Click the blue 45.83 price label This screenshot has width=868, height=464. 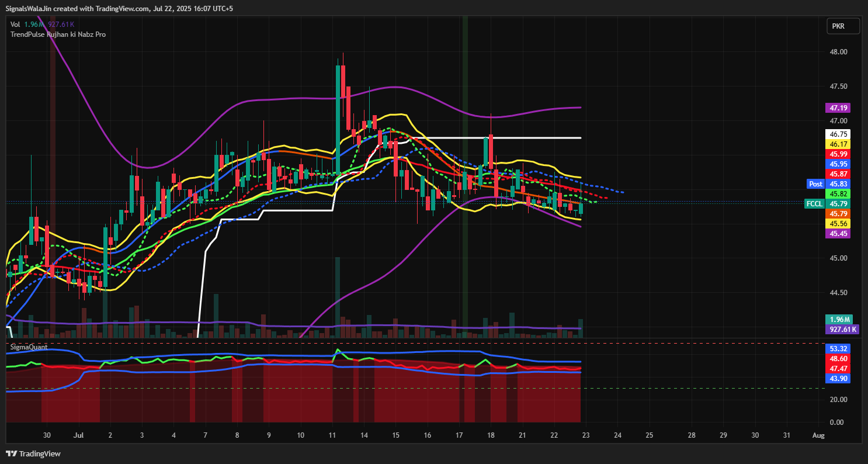[838, 183]
